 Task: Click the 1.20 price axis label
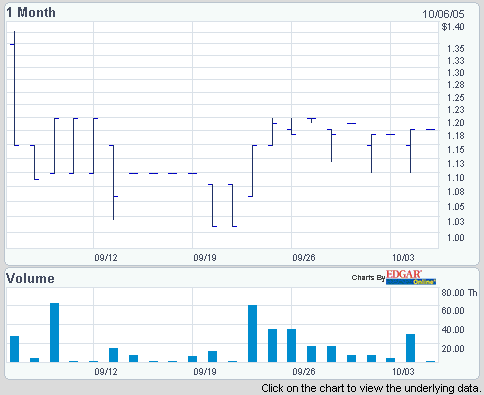456,123
